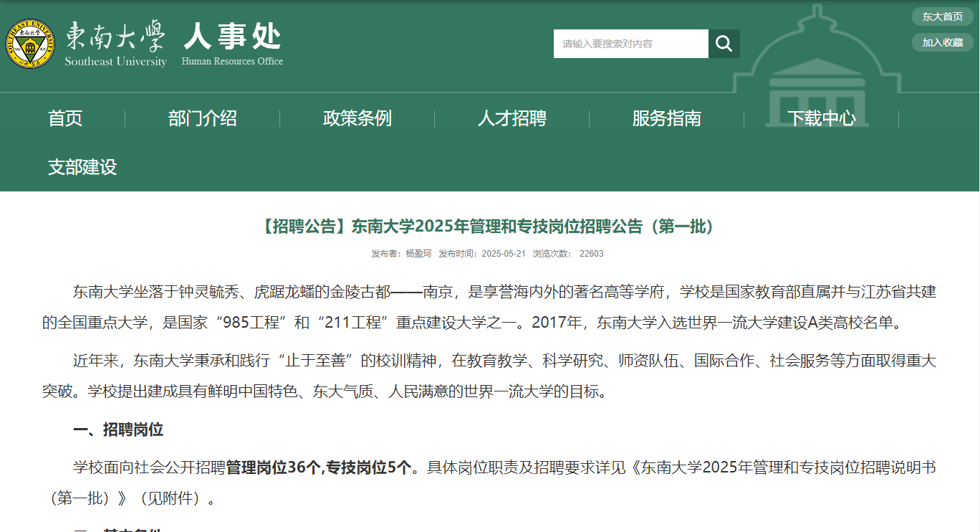The height and width of the screenshot is (532, 980).
Task: Click the Southeast University round emblem logo
Action: tap(29, 44)
